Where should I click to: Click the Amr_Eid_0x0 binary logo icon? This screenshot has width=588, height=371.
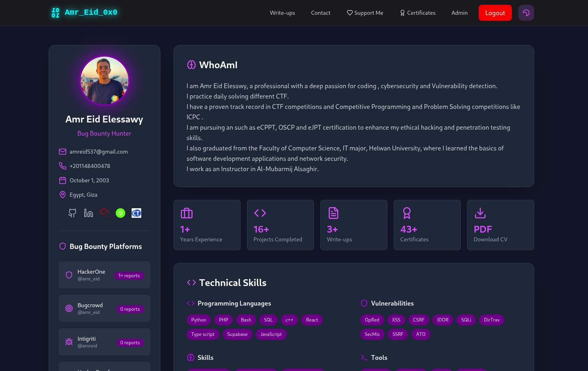tap(55, 13)
